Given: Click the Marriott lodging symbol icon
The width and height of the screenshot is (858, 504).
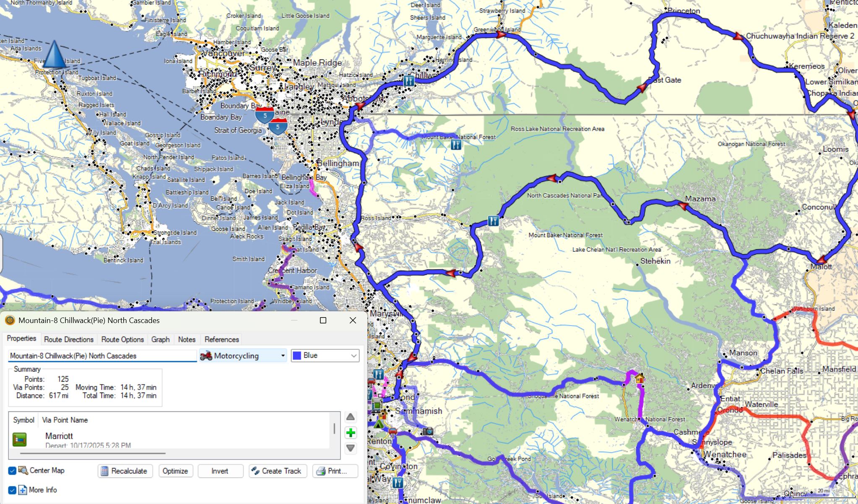Looking at the screenshot, I should 20,439.
